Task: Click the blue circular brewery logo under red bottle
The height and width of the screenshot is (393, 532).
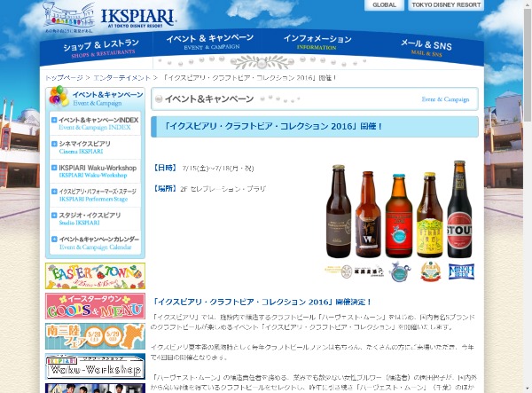Action: point(399,271)
